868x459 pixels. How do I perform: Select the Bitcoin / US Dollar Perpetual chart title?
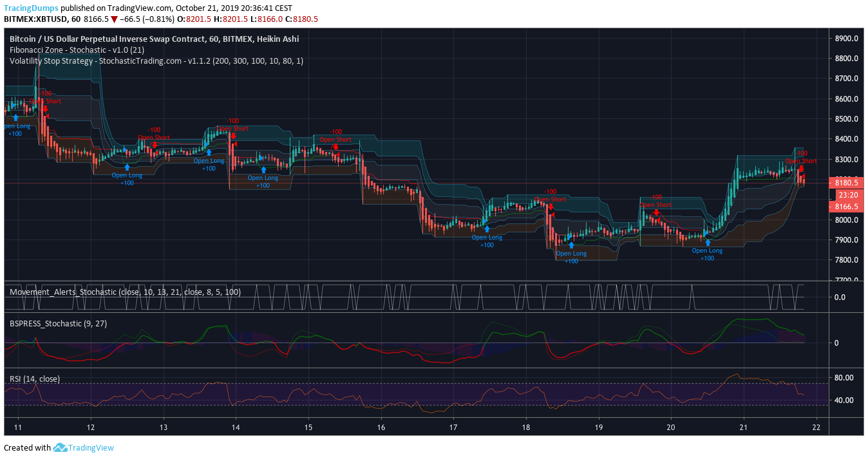[154, 39]
